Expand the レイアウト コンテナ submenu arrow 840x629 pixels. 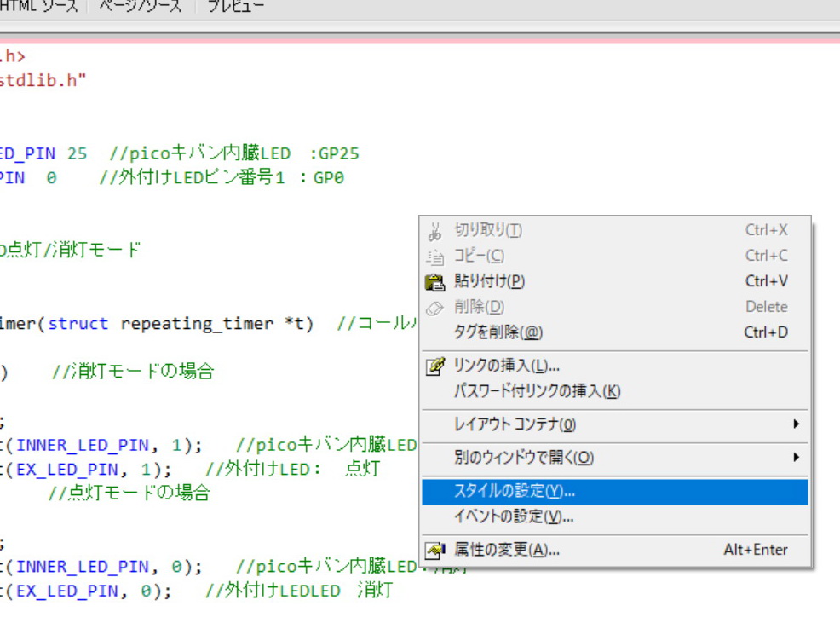click(x=796, y=424)
